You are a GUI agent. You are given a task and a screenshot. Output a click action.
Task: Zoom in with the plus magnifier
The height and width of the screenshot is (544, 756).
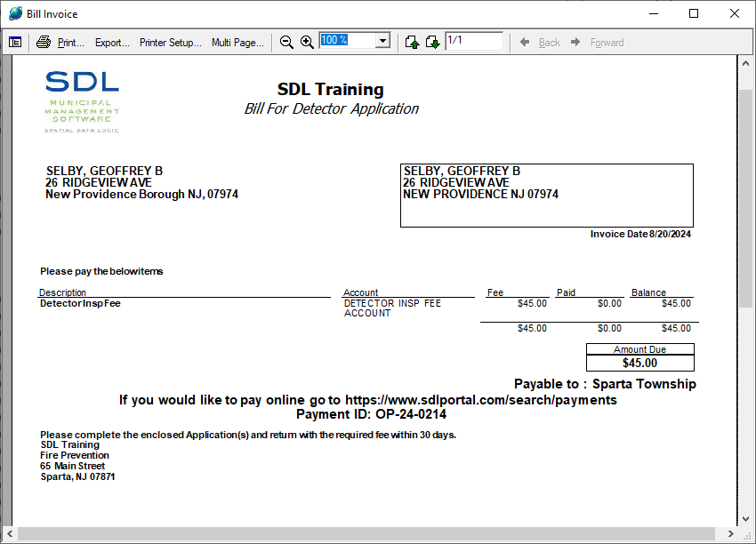click(307, 43)
